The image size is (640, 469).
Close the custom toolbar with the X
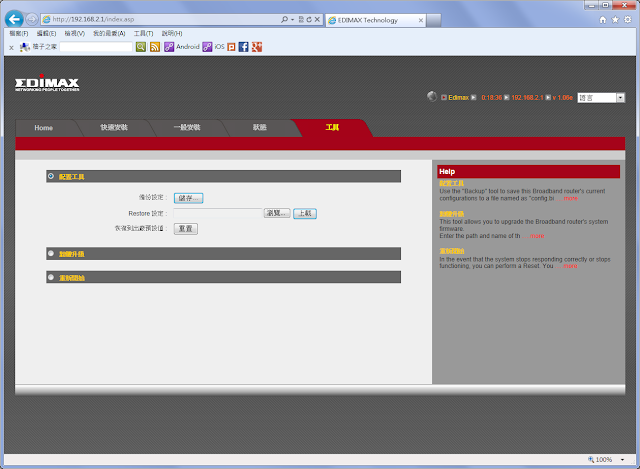point(11,47)
